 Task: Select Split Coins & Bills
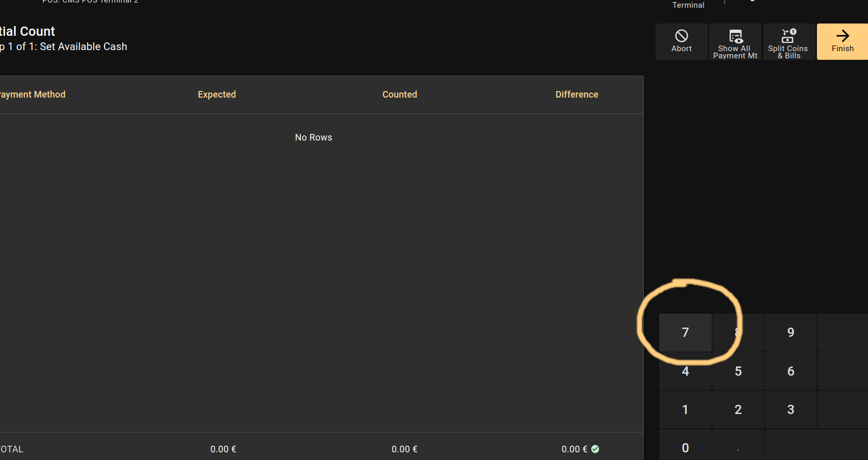[x=788, y=41]
